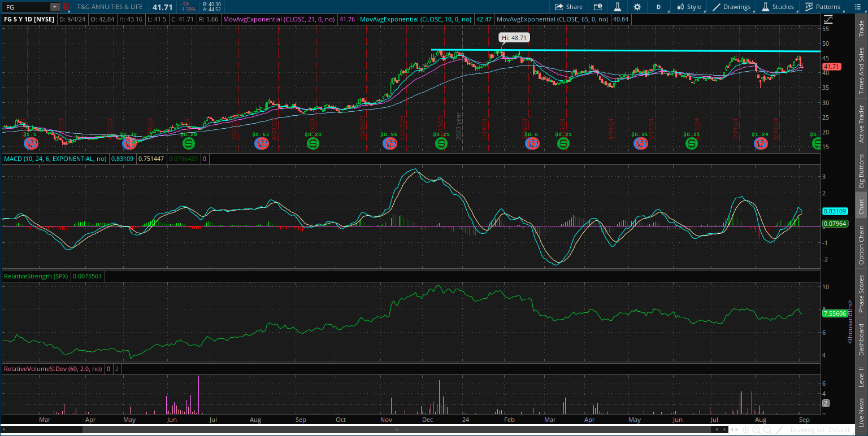The height and width of the screenshot is (436, 868).
Task: Open the Studies menu
Action: 778,7
